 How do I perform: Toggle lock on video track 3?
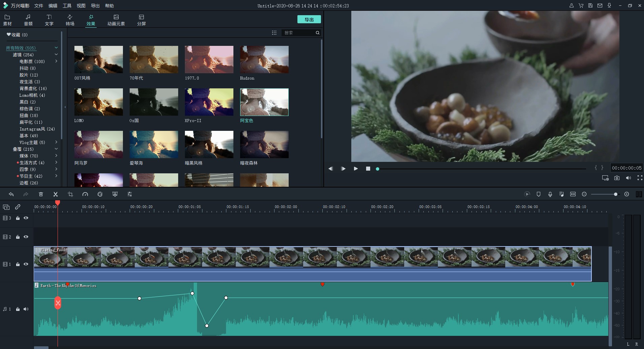click(18, 218)
